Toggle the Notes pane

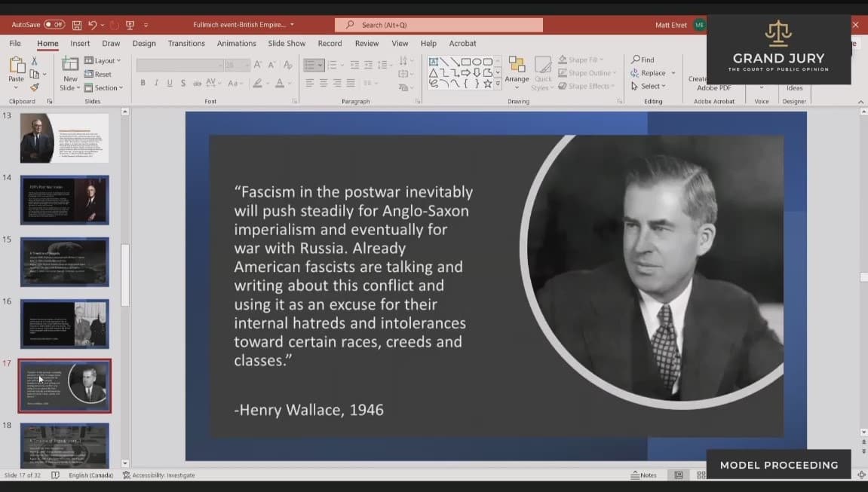(x=643, y=475)
